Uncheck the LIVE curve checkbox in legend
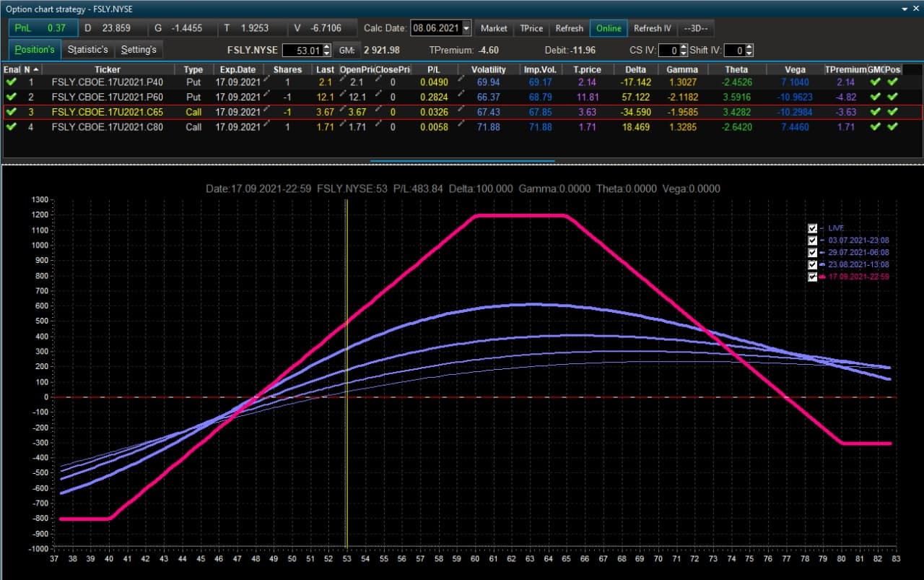The image size is (924, 580). 814,228
